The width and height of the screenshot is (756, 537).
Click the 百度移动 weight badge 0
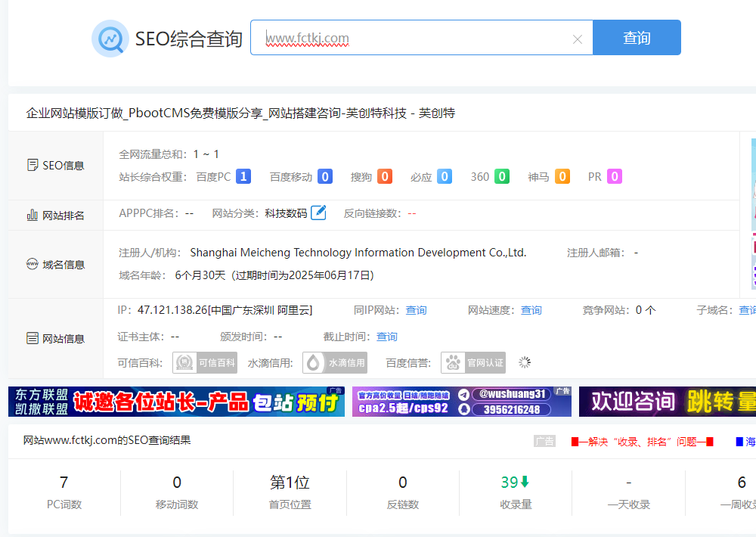tap(325, 176)
